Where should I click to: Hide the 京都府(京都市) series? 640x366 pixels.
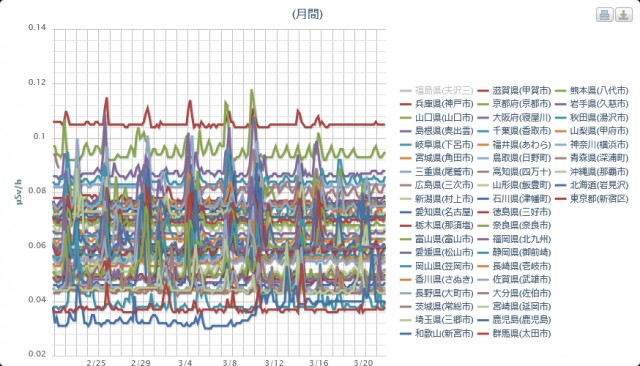[x=514, y=104]
